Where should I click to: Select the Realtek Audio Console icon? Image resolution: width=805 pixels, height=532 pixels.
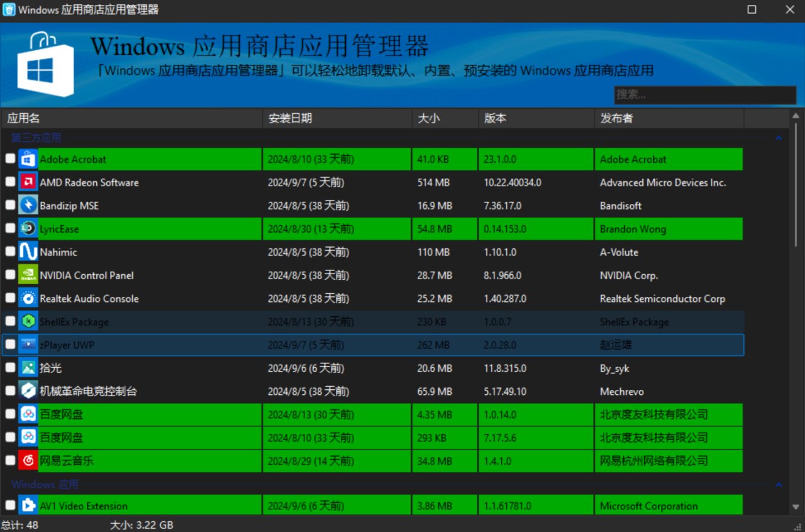tap(28, 299)
